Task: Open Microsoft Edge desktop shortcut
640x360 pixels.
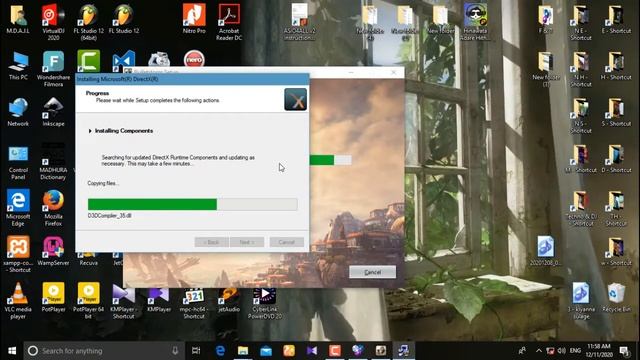Action: [x=18, y=208]
